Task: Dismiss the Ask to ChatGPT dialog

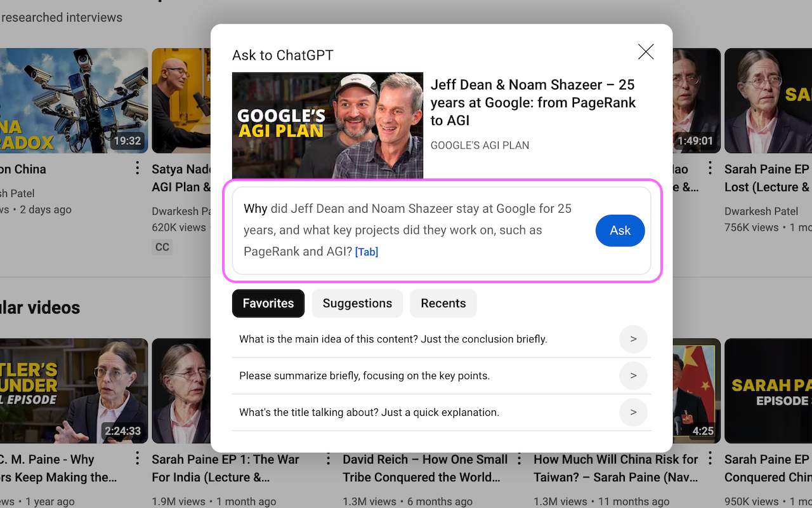Action: click(x=646, y=51)
